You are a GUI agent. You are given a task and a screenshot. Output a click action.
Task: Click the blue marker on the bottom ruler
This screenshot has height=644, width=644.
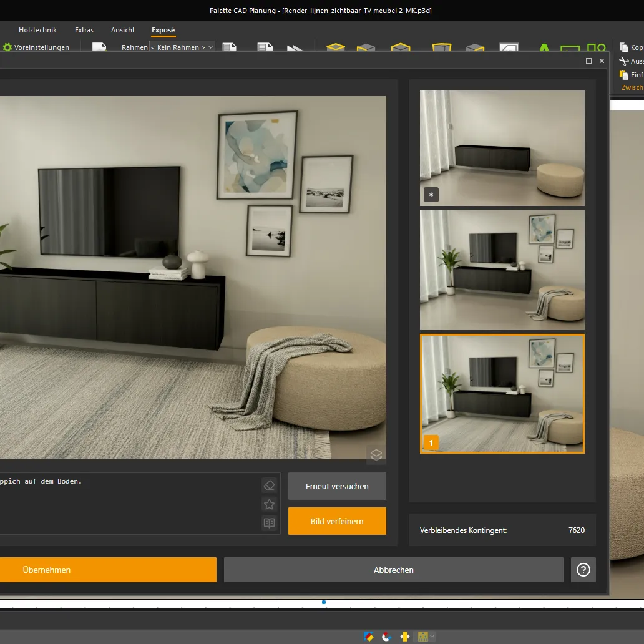pos(324,603)
